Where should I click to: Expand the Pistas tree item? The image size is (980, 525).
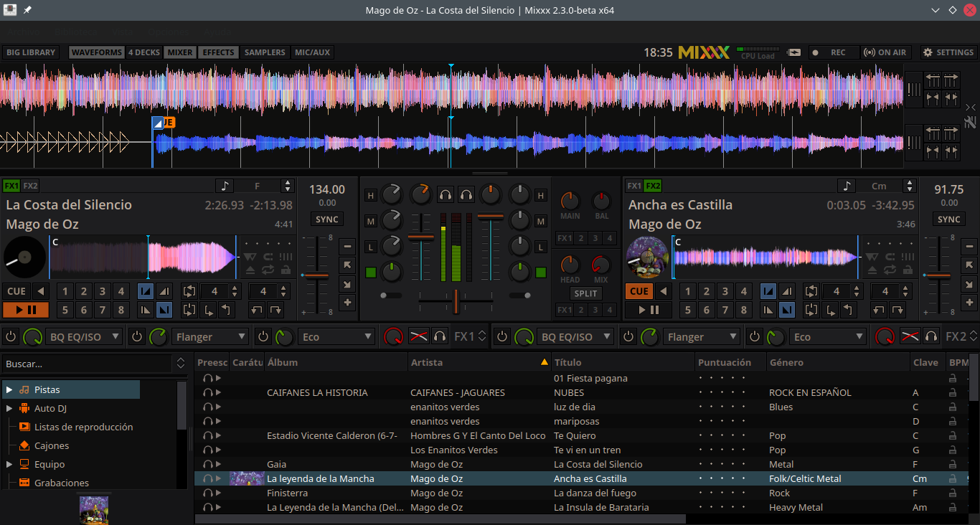click(9, 389)
